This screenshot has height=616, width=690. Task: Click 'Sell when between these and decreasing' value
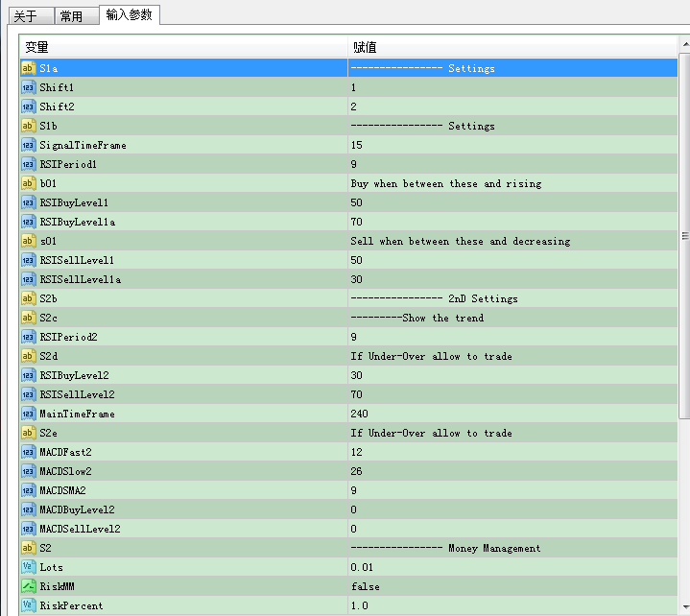512,241
